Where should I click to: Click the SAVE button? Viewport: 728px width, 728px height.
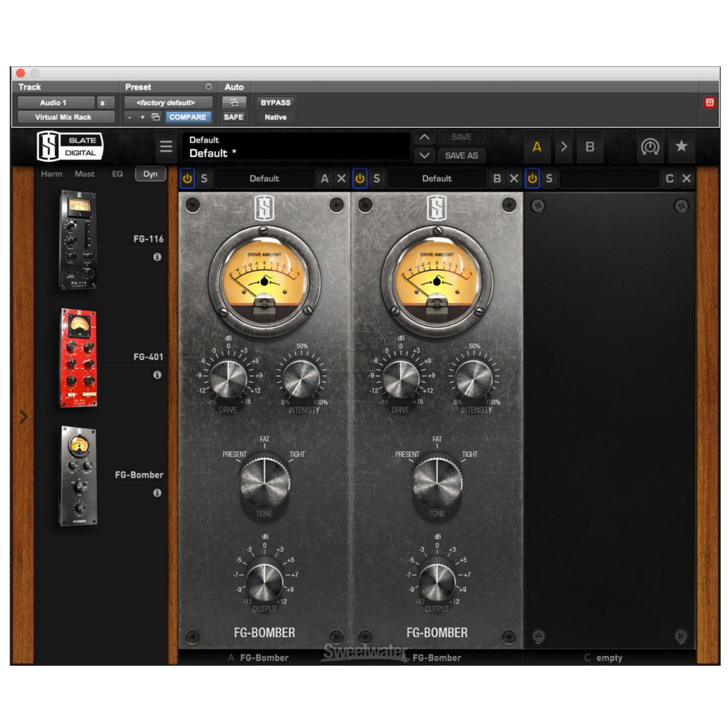click(461, 138)
